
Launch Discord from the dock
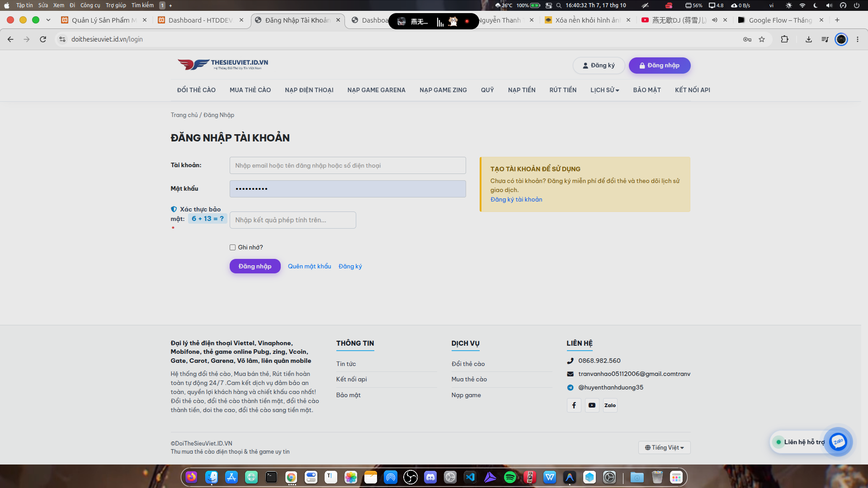tap(430, 477)
